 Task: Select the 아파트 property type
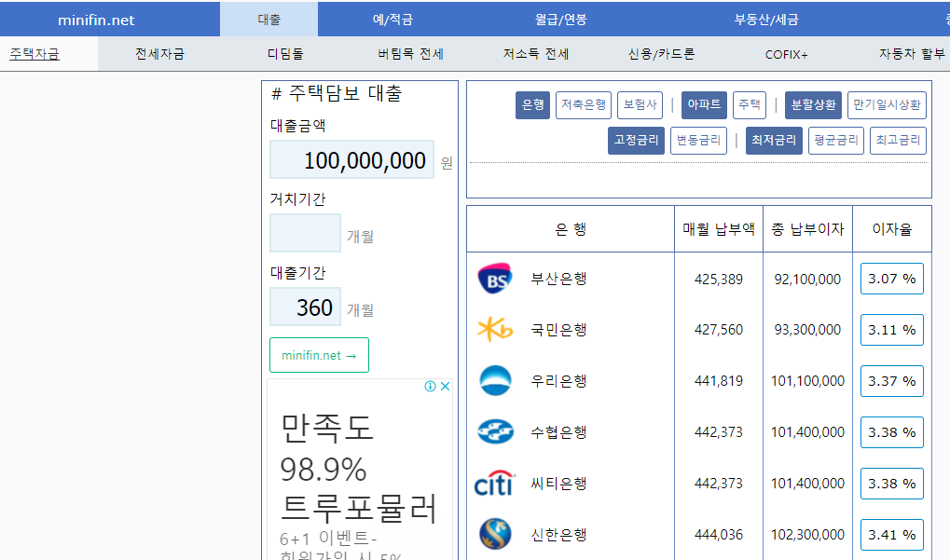pos(704,105)
